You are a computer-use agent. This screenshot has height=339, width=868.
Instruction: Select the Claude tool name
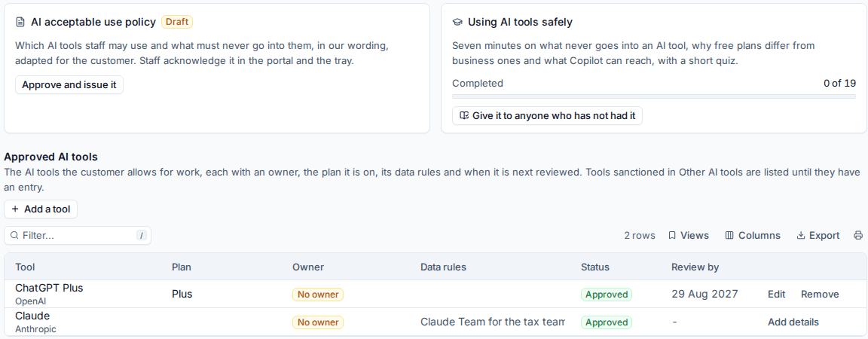point(32,316)
